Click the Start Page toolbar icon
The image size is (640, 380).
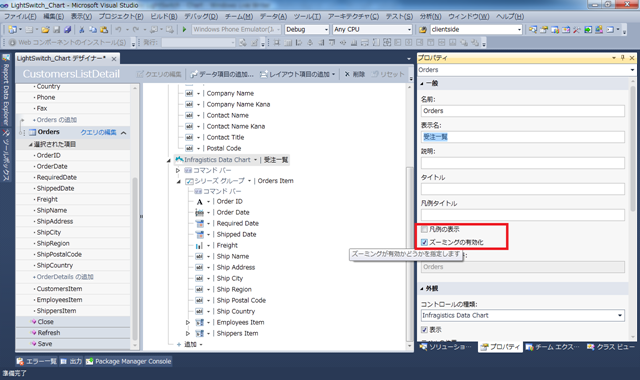point(588,30)
